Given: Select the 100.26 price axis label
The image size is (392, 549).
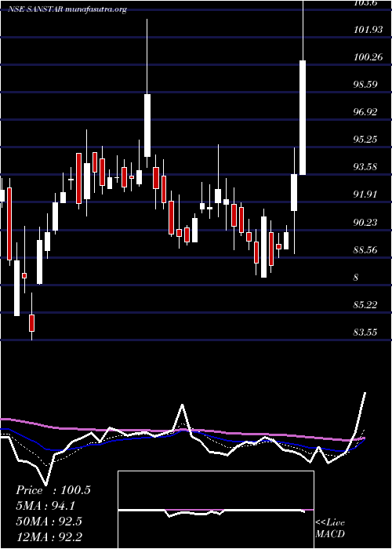Looking at the screenshot, I should point(368,57).
